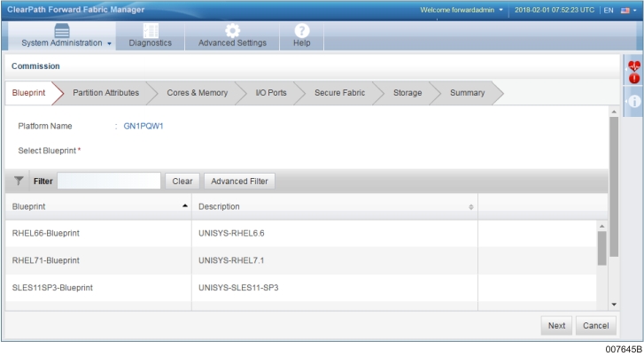
Task: Open Advanced Settings gear icon
Action: pyautogui.click(x=232, y=30)
